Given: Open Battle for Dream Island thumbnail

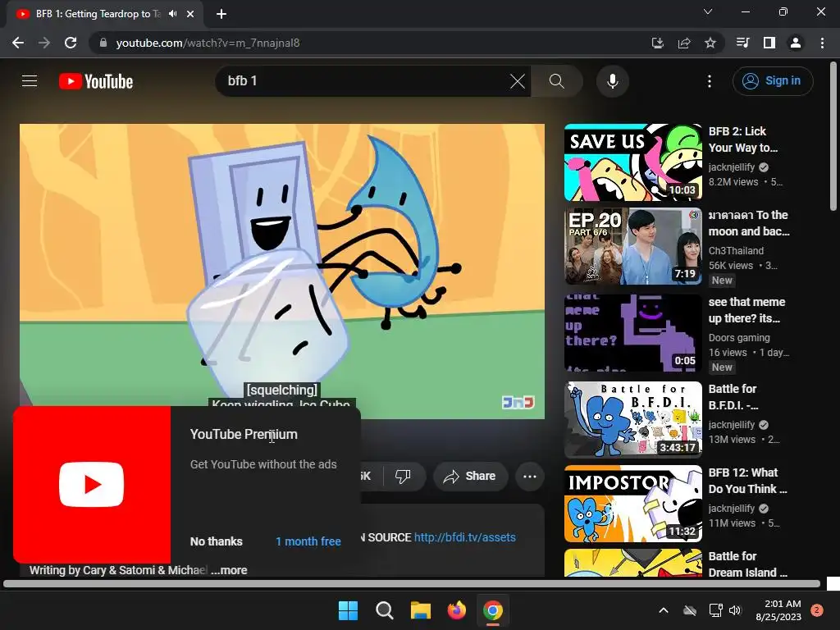Looking at the screenshot, I should coord(632,563).
